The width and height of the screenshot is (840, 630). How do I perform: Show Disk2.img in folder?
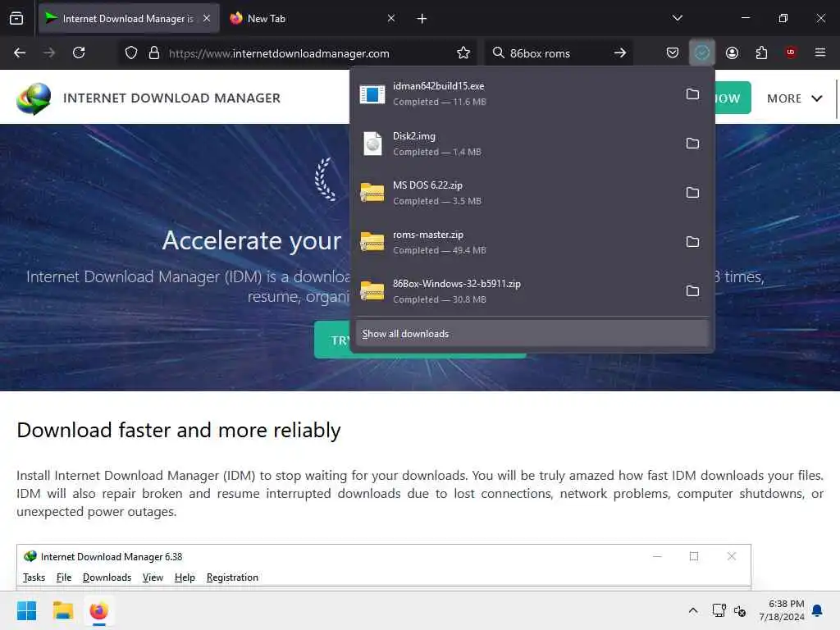(x=692, y=143)
